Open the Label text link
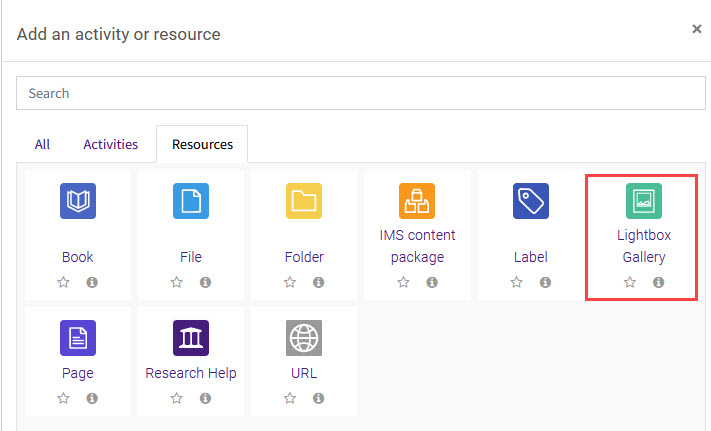 pyautogui.click(x=531, y=257)
